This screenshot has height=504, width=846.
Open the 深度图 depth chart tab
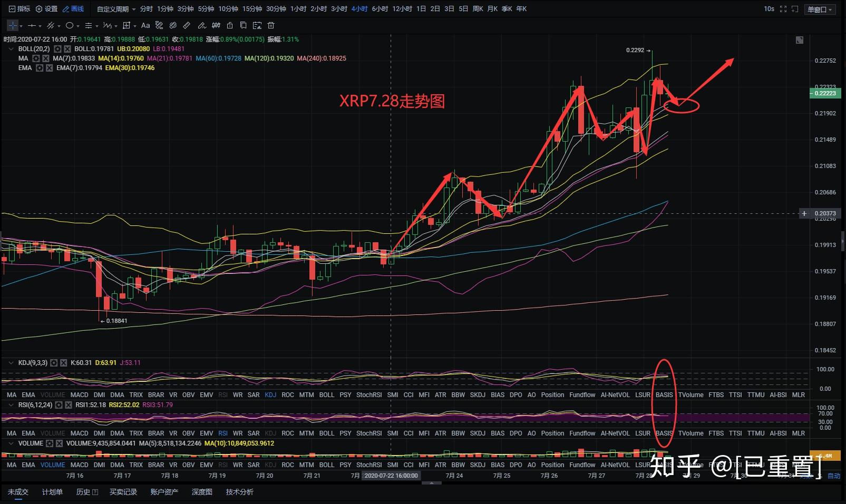coord(202,492)
